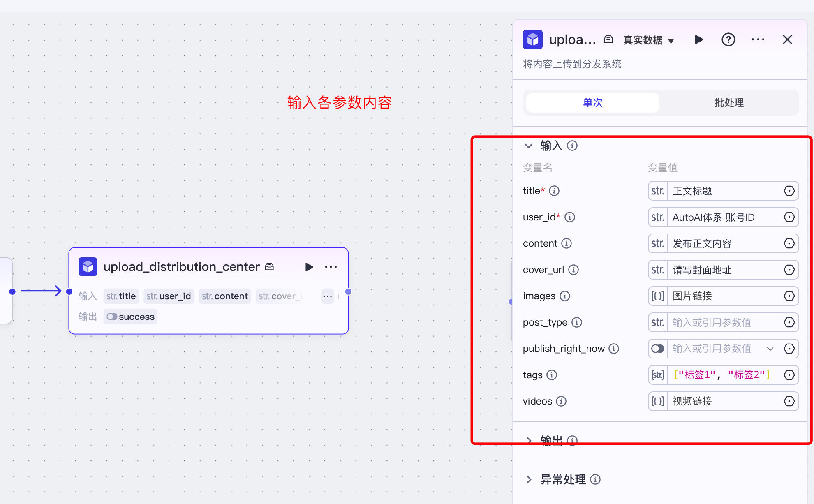Screen dimensions: 814x504
Task: Toggle the publish_right_now switch
Action: point(657,349)
